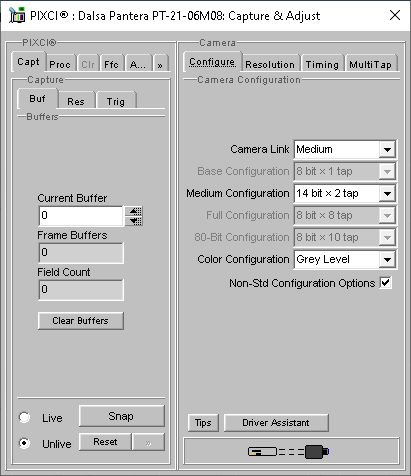411x476 pixels.
Task: Switch to the Resolution tab
Action: pos(271,64)
